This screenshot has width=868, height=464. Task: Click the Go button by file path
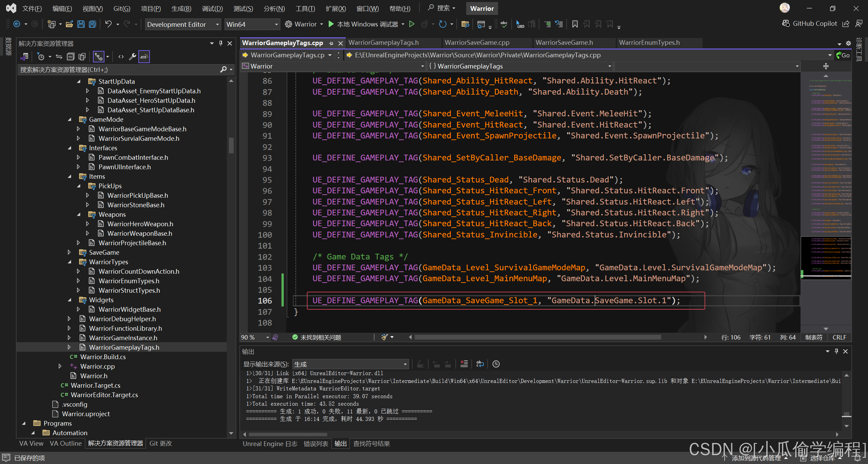pyautogui.click(x=843, y=55)
